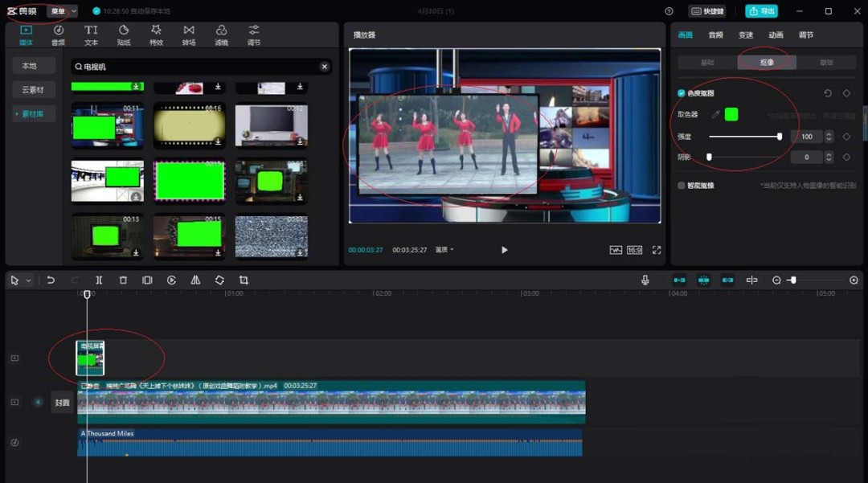Switch to the 抠像 cutout tab
Screen dimensions: 868x483
click(767, 63)
